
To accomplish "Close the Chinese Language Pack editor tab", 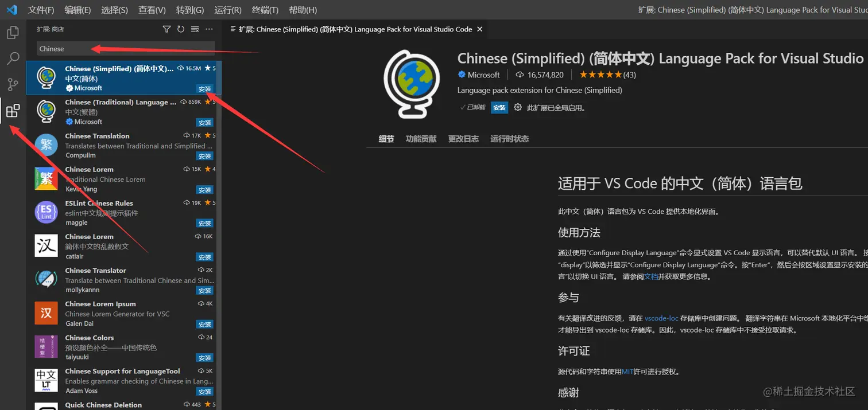I will point(480,29).
